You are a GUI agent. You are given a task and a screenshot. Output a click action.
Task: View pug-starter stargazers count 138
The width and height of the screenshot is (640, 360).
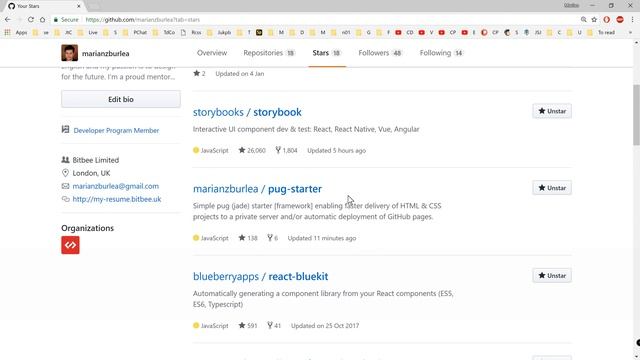248,238
